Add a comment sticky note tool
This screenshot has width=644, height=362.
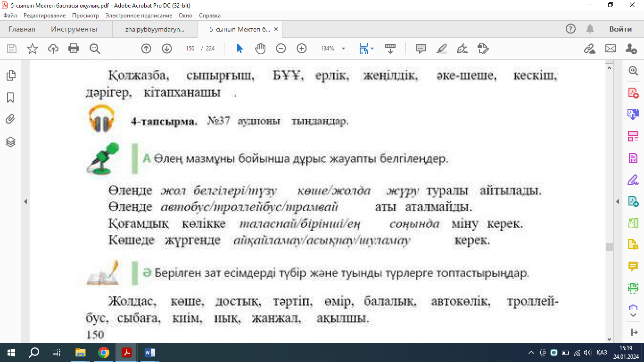(x=421, y=49)
